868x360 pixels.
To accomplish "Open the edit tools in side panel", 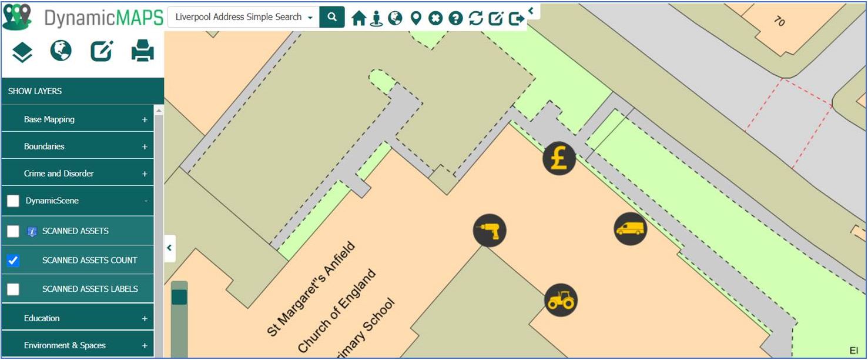I will click(102, 51).
